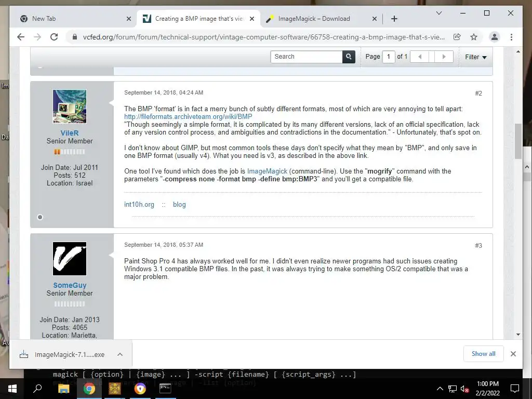Open VileR's profile link
Image resolution: width=532 pixels, height=399 pixels.
tap(70, 133)
